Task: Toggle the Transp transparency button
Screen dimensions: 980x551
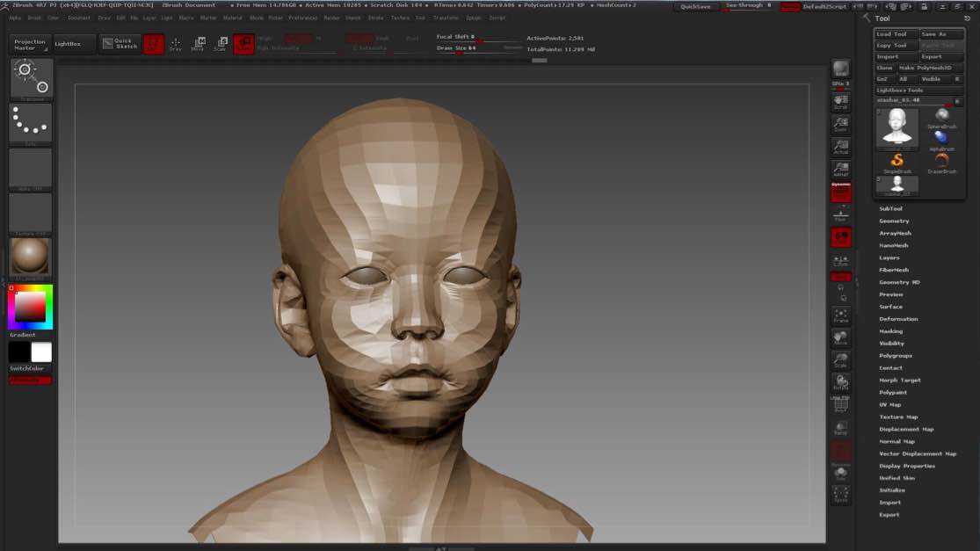Action: click(840, 428)
